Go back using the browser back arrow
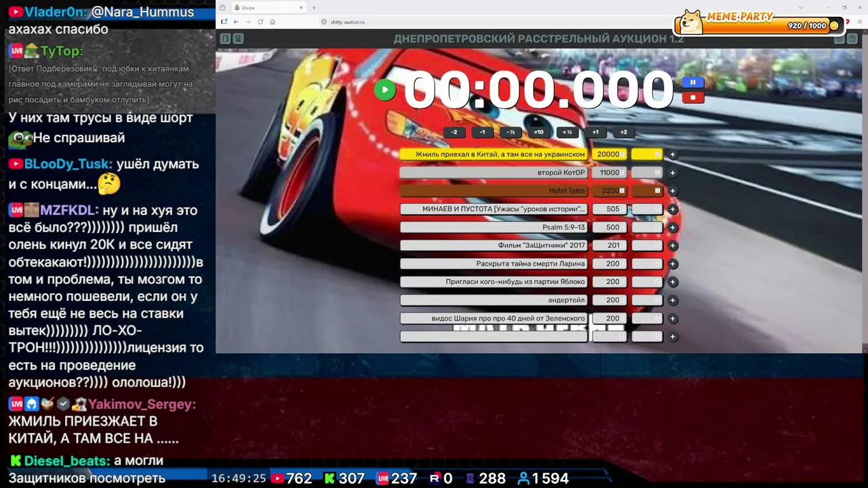This screenshot has width=868, height=488. click(236, 22)
